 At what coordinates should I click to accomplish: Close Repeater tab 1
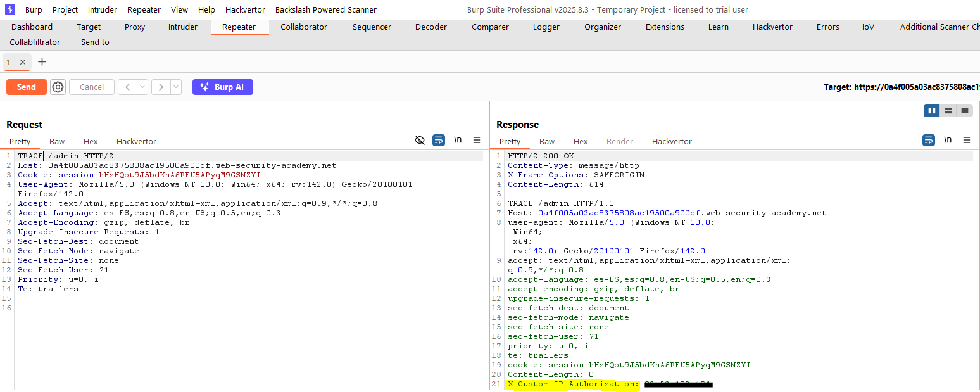23,62
